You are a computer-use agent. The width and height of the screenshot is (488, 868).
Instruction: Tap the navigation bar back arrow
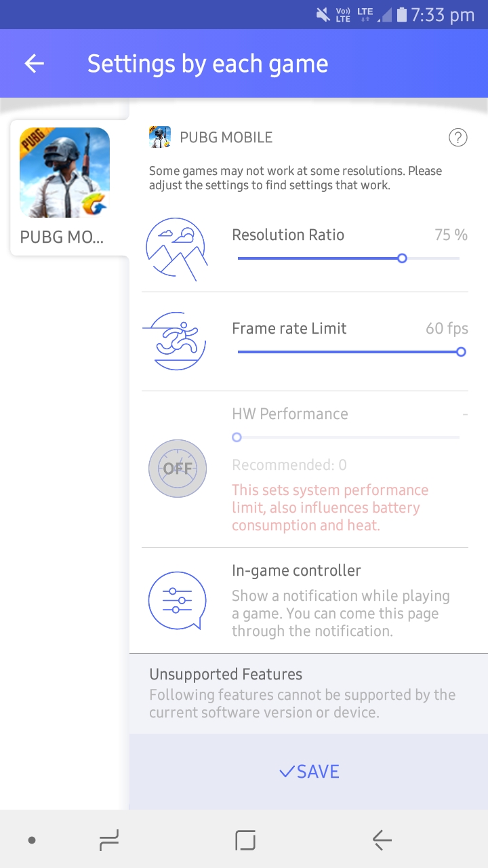click(382, 840)
